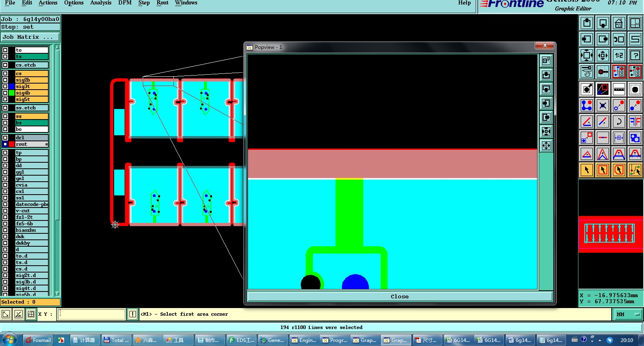Click the pan down icon in the right toolbar

(603, 23)
